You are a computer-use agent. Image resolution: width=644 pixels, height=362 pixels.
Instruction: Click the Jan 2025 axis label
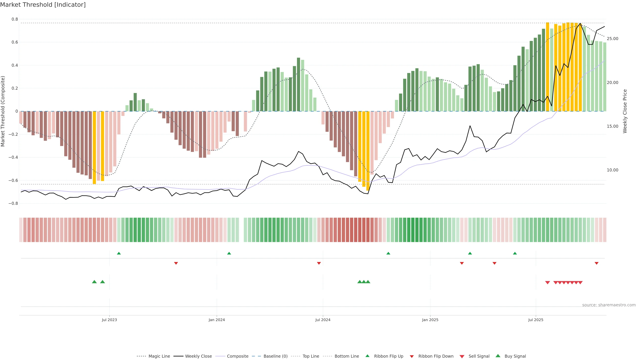tap(430, 320)
